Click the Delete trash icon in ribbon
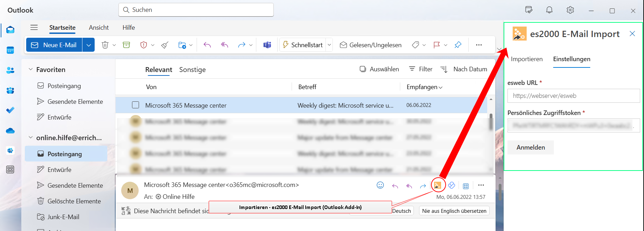The image size is (644, 231). pos(105,45)
